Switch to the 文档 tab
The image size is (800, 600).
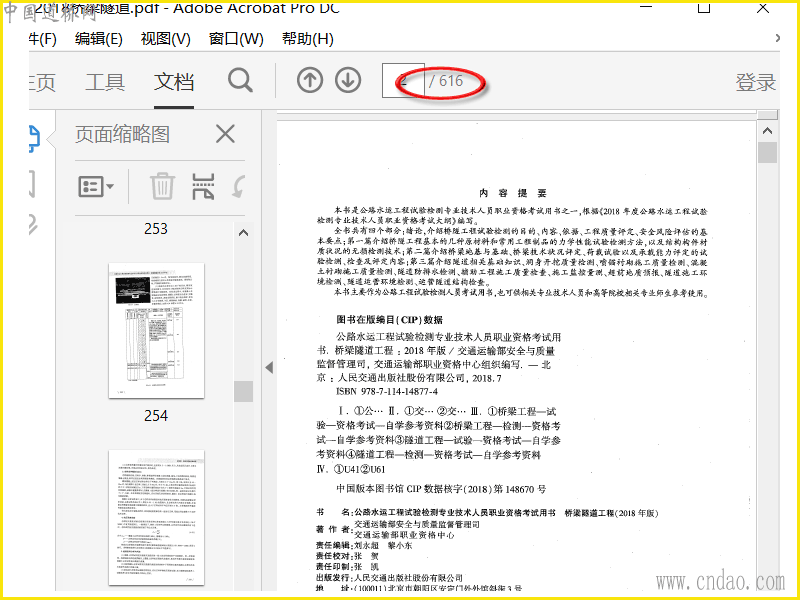point(174,82)
